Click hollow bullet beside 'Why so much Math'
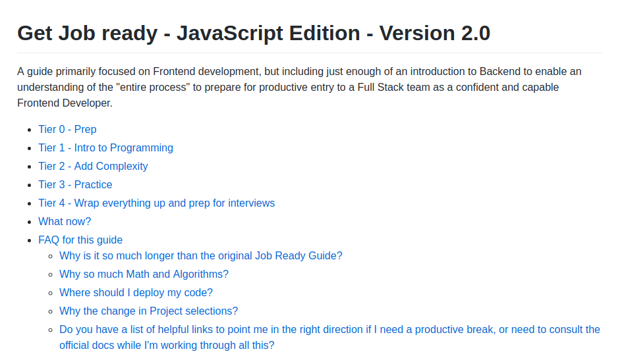This screenshot has width=622, height=364. coord(49,274)
